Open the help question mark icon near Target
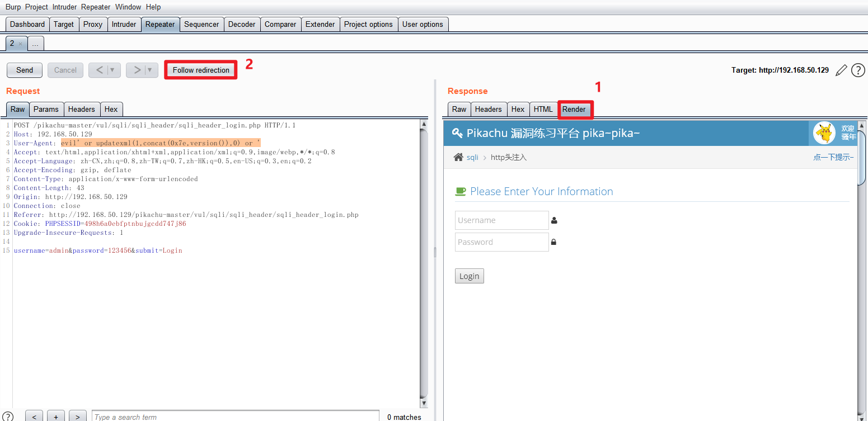Screen dimensions: 868x421 [x=858, y=70]
